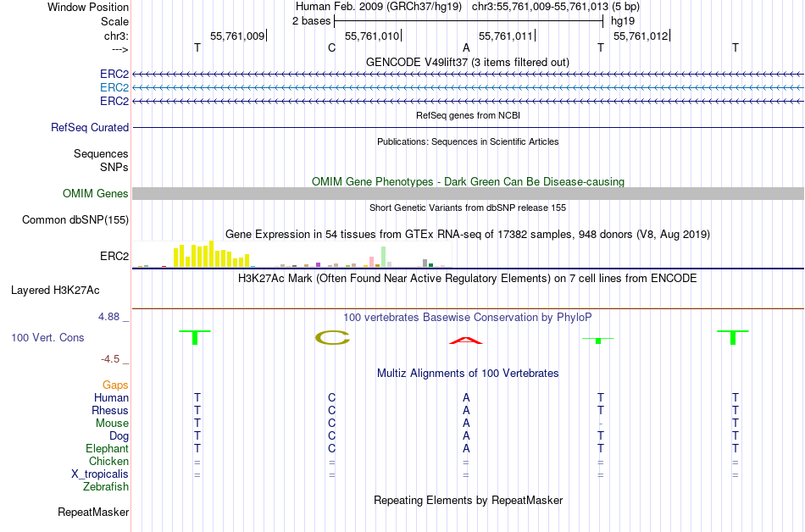
Task: Click base A in the Elephant alignment row
Action: [466, 448]
